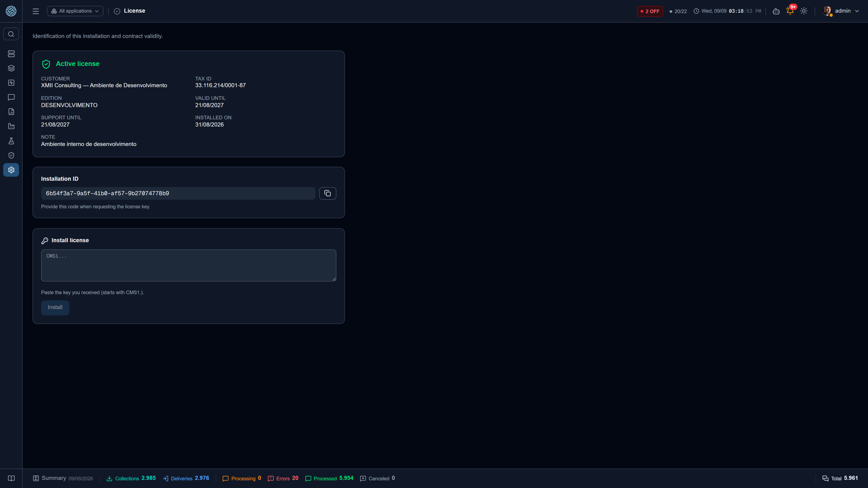Viewport: 868px width, 488px height.
Task: Click the Total 5.961 counter
Action: coord(840,478)
